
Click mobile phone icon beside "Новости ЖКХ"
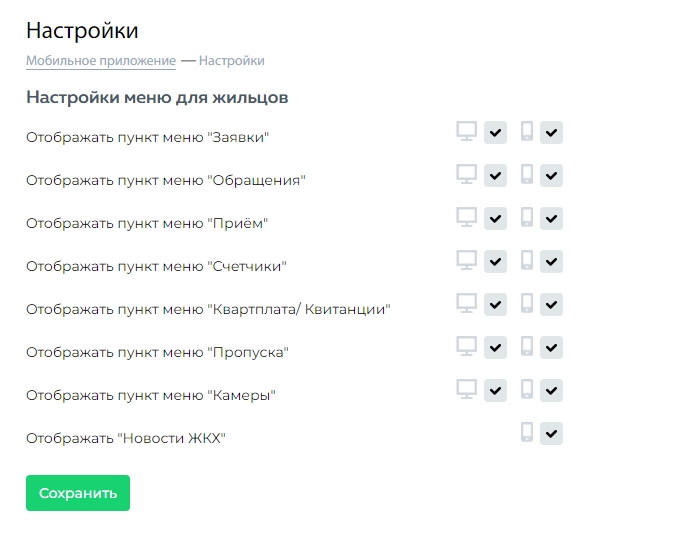527,433
